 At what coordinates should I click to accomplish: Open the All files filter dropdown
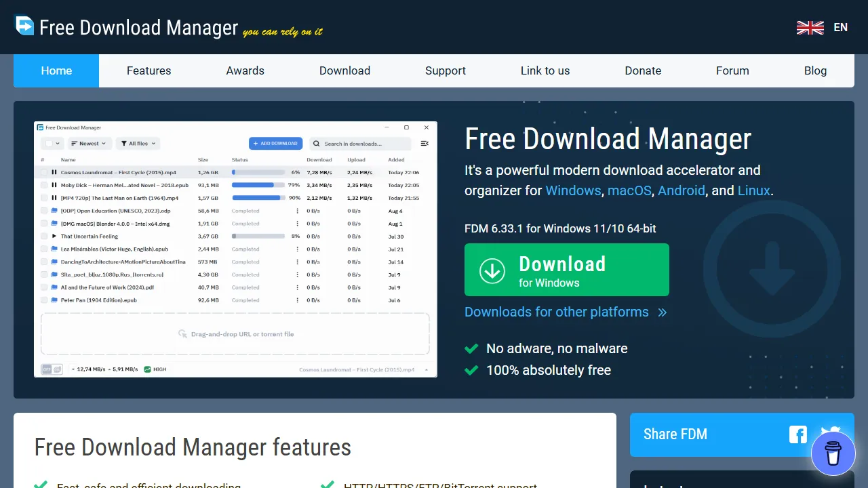pyautogui.click(x=138, y=144)
